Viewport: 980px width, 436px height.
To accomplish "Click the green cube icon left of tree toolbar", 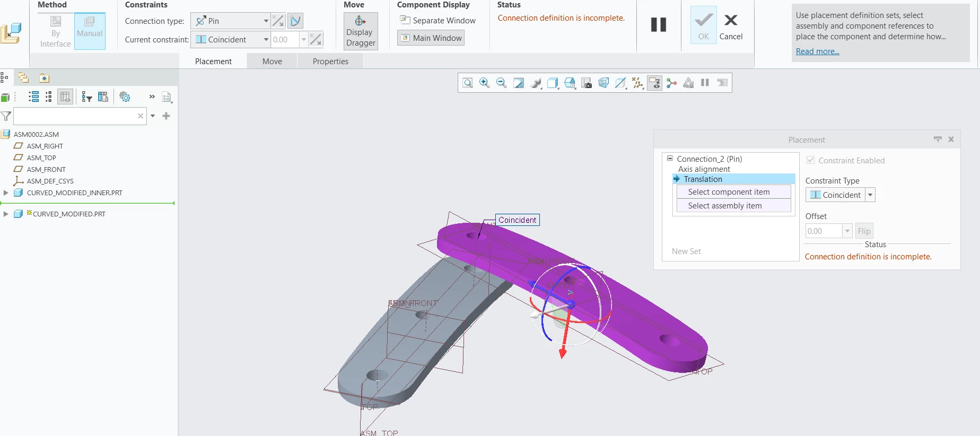I will pyautogui.click(x=5, y=98).
